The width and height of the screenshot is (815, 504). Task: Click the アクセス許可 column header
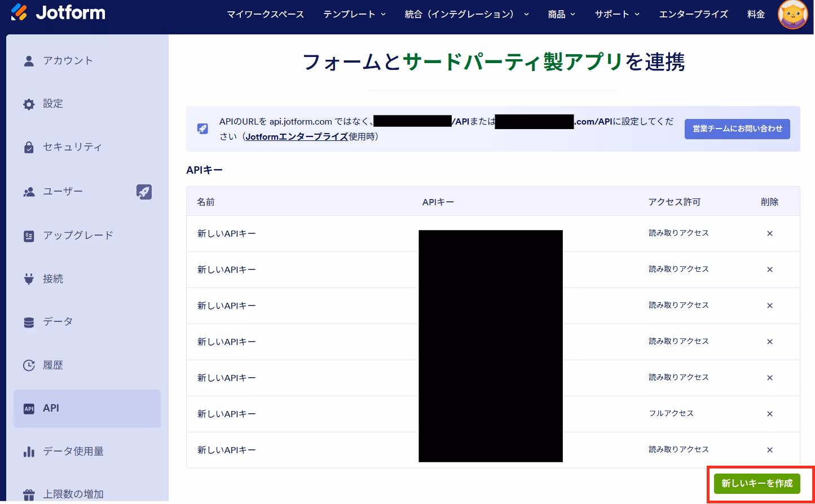(675, 202)
